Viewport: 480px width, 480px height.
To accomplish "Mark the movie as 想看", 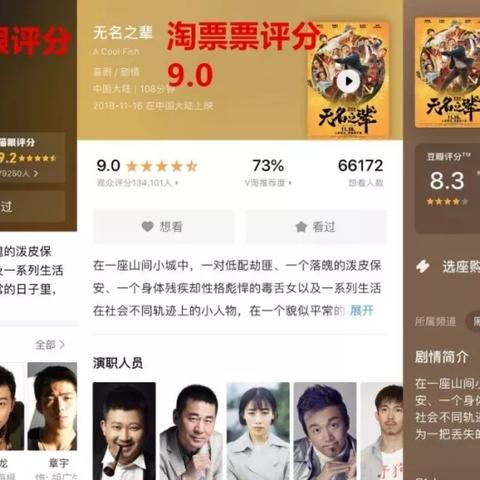I will [163, 227].
